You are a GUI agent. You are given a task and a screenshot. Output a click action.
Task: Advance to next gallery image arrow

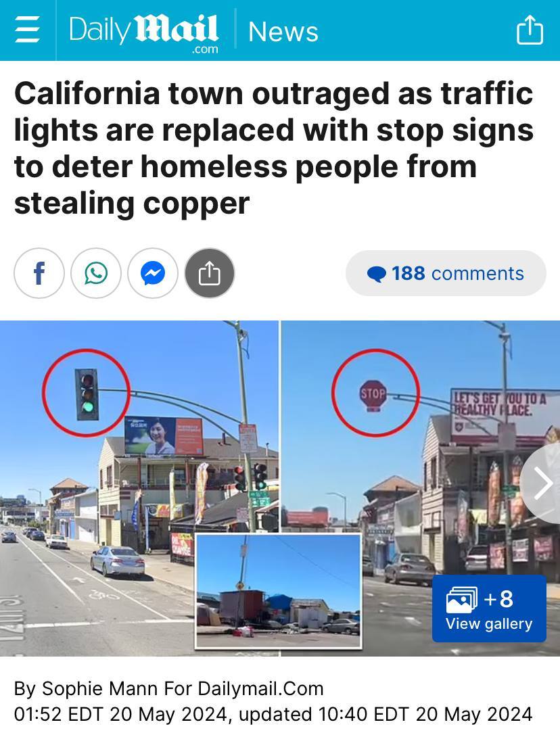pos(542,483)
